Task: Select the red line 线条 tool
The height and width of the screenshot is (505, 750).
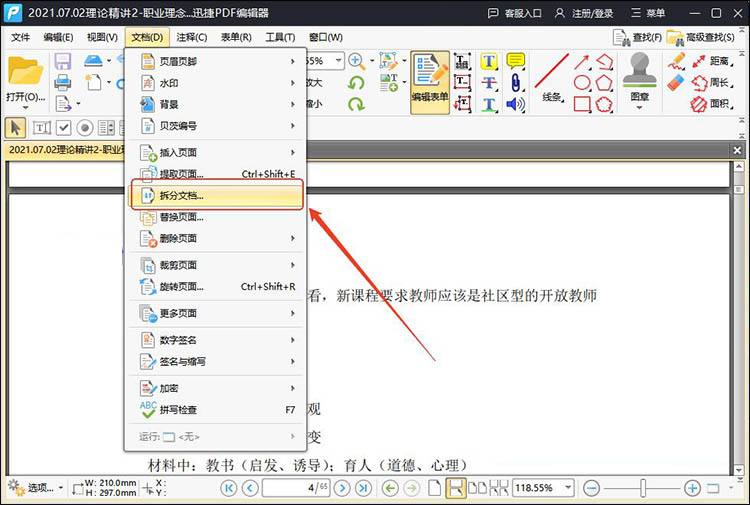Action: 551,77
